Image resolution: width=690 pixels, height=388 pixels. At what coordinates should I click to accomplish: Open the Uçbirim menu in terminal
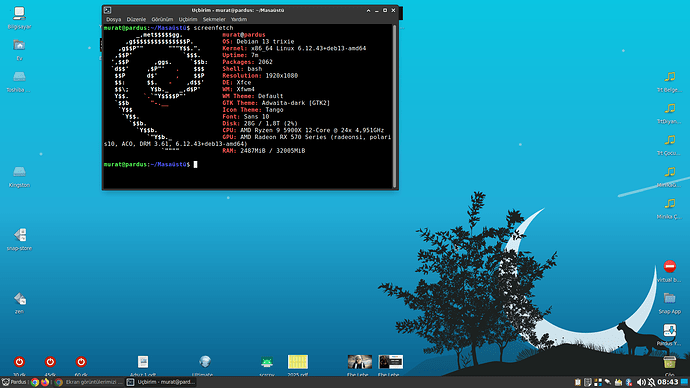pyautogui.click(x=188, y=19)
